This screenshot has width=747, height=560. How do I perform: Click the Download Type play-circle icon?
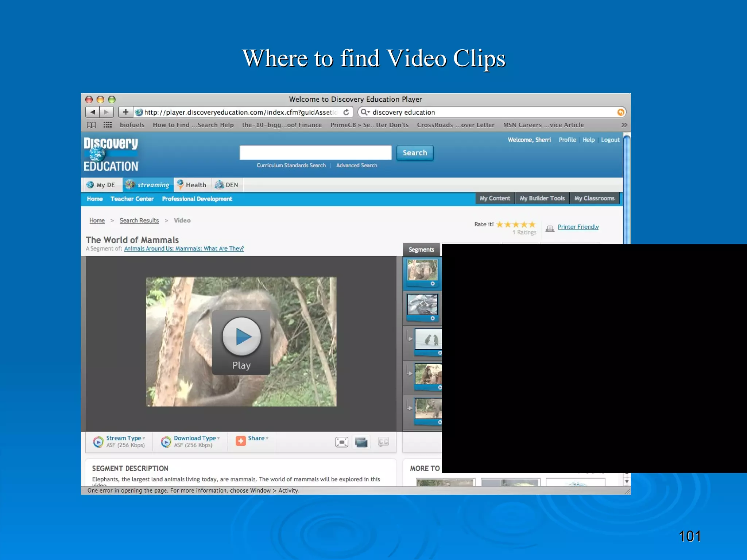point(166,442)
